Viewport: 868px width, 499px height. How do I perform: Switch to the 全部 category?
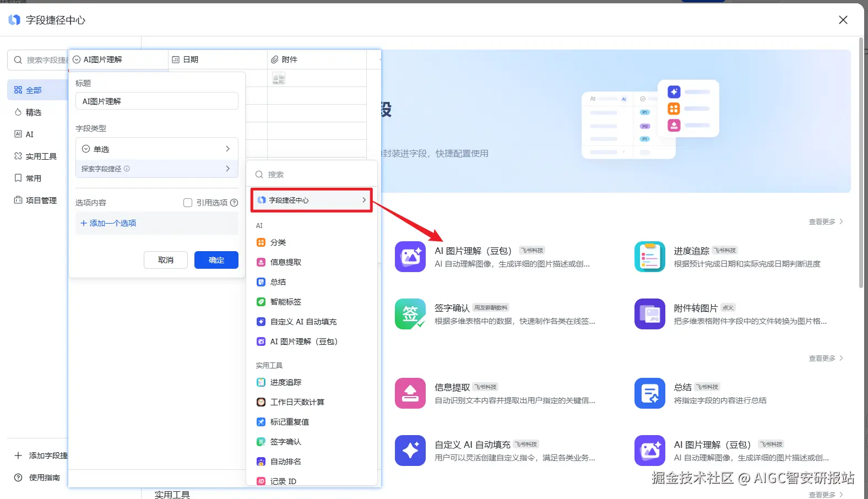click(x=37, y=90)
